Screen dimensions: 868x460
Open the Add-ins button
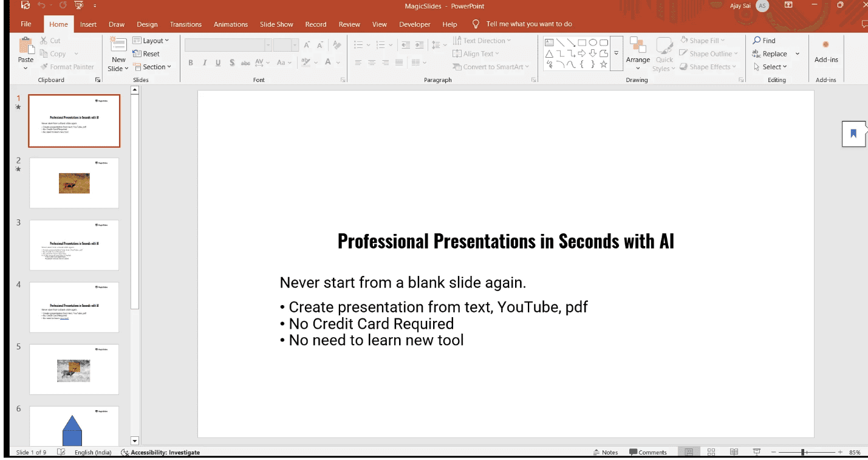(x=825, y=51)
